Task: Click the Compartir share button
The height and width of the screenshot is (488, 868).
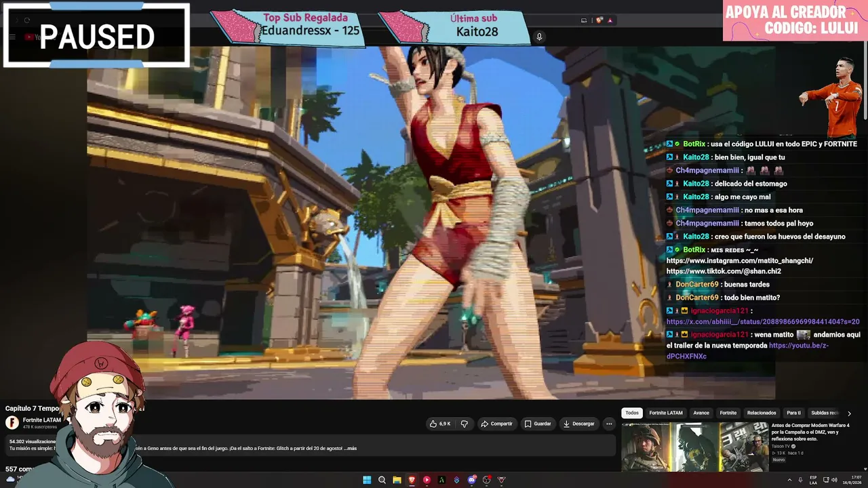Action: tap(496, 424)
